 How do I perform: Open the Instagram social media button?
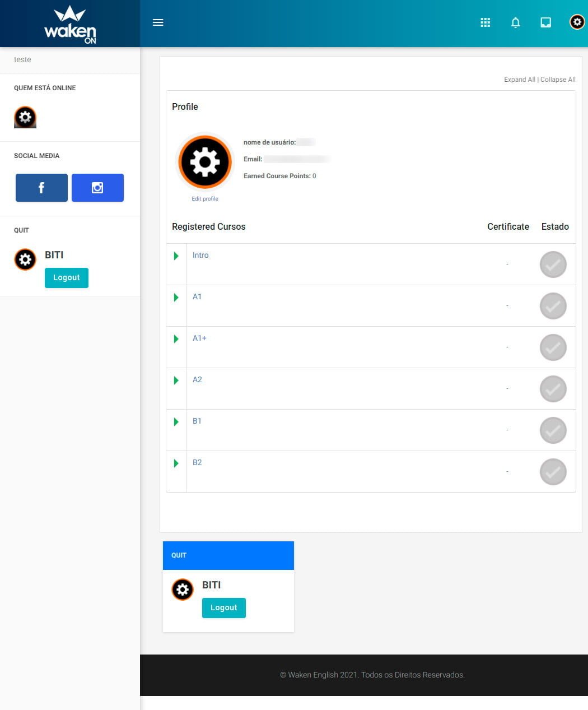pyautogui.click(x=97, y=188)
